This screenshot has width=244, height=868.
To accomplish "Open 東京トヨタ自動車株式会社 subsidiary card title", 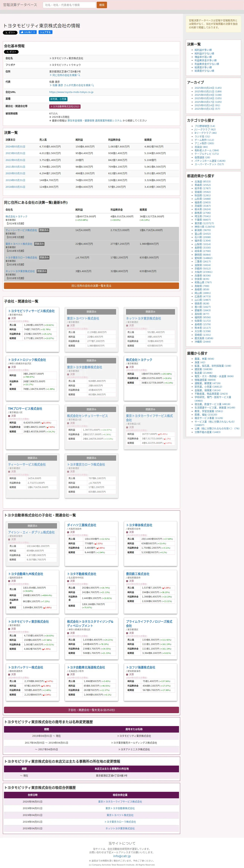I will click(x=85, y=367).
